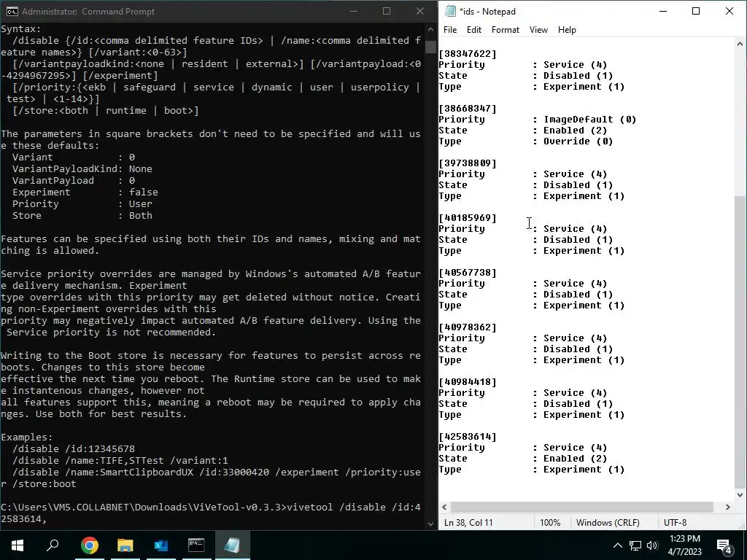Image resolution: width=747 pixels, height=560 pixels.
Task: Click Notepad vertical scrollbar thumb
Action: click(740, 342)
